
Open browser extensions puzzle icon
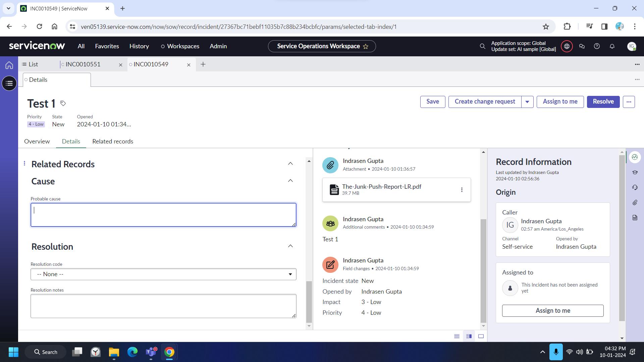pos(567,26)
